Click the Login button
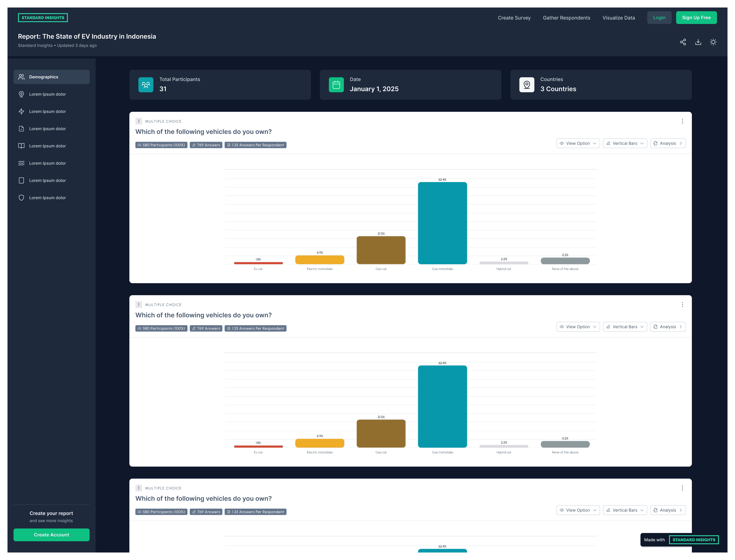The width and height of the screenshot is (735, 560). click(659, 18)
